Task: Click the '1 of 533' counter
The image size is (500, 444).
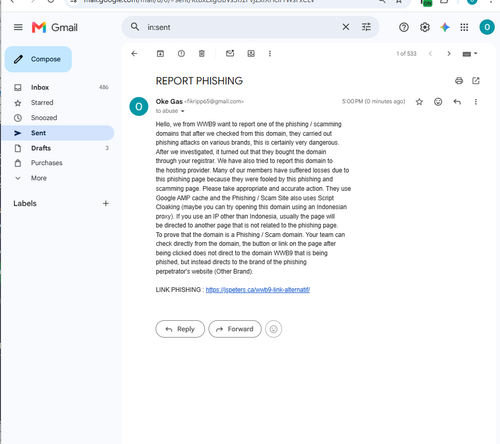Action: pos(406,54)
